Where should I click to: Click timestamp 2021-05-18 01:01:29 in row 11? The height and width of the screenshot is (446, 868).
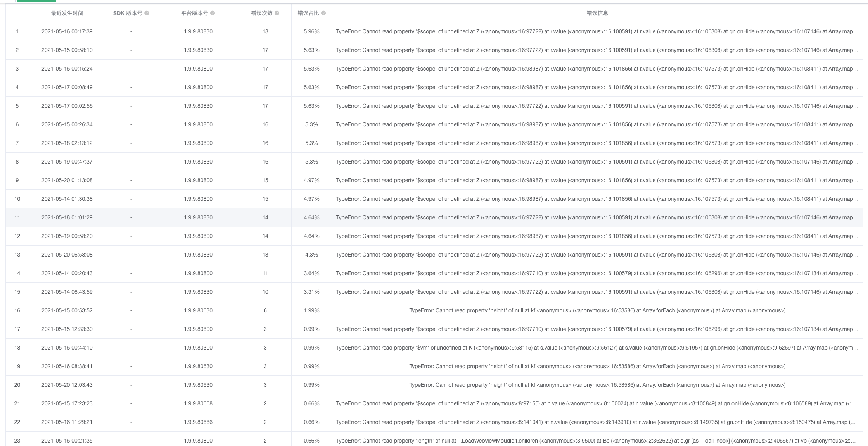[67, 218]
